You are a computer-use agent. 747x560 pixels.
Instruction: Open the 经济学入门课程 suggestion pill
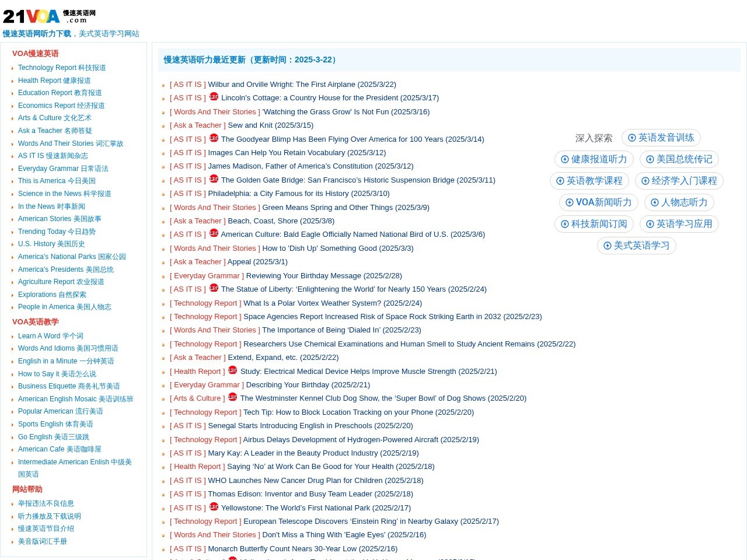click(679, 181)
